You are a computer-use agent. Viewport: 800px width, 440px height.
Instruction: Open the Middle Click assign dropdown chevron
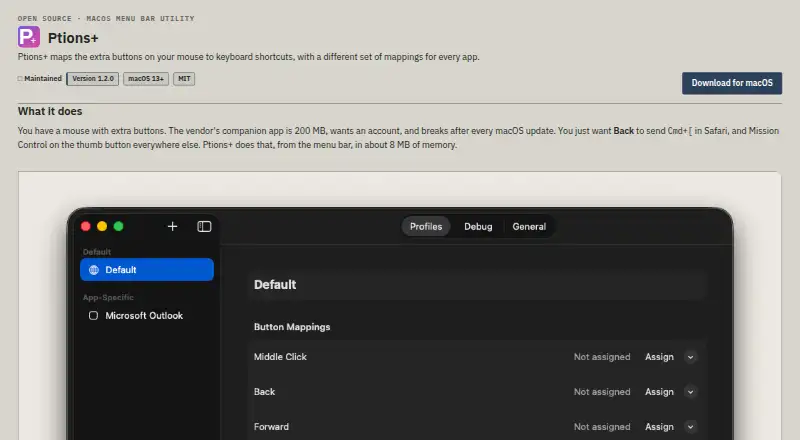pos(690,357)
